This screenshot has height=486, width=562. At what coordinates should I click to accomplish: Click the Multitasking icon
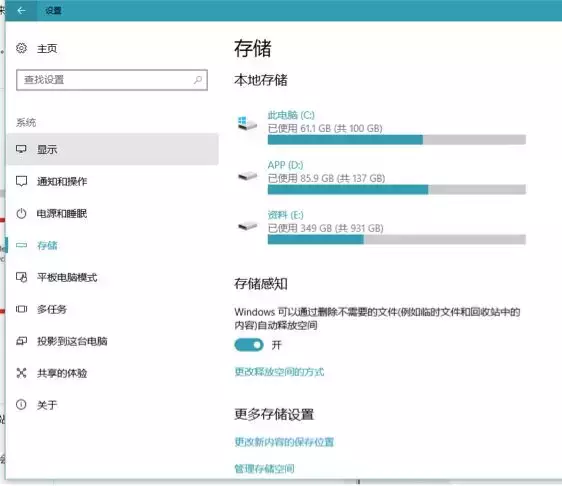(22, 309)
